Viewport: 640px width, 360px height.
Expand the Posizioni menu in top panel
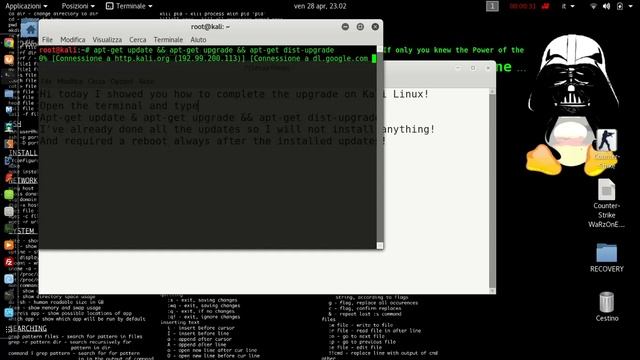(78, 6)
